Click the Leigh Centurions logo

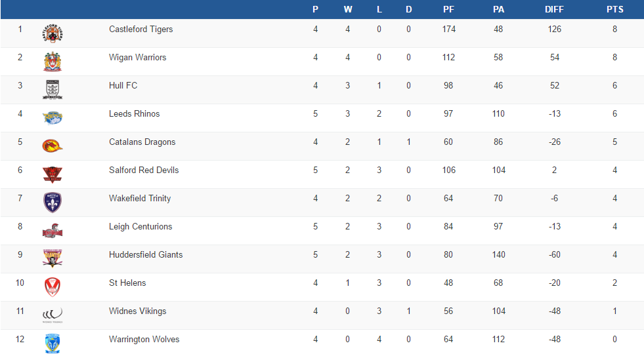pos(53,231)
